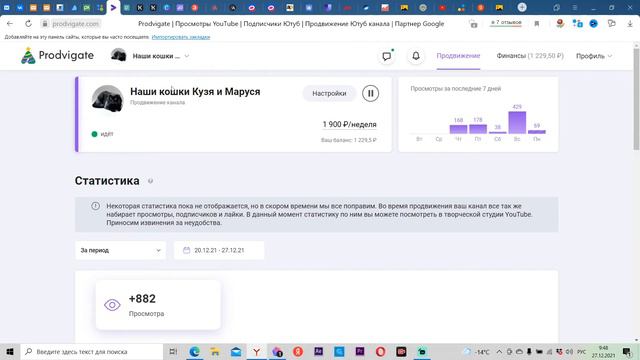Click the Thursday 168 bar in chart

click(458, 129)
